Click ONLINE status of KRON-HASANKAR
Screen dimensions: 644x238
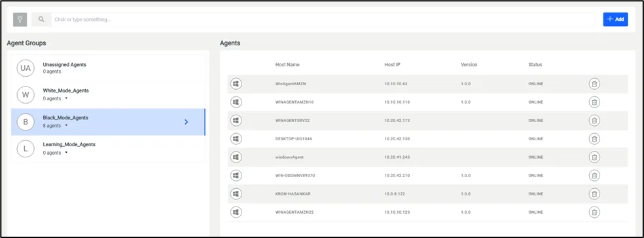[x=535, y=194]
